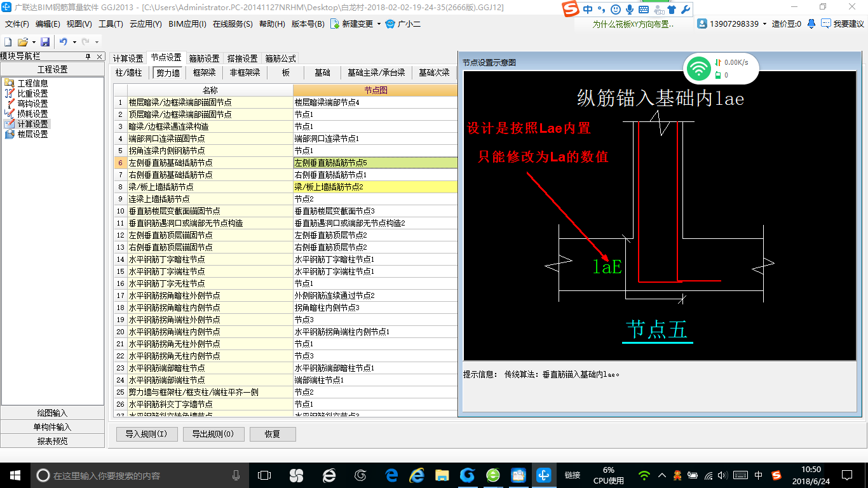Click the 恢复 button
This screenshot has height=488, width=868.
[x=273, y=435]
